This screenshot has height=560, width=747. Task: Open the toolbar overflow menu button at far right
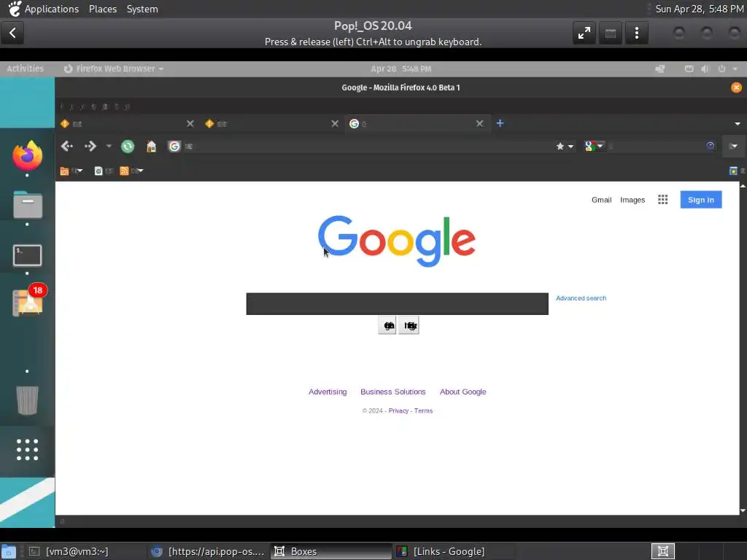(x=733, y=146)
